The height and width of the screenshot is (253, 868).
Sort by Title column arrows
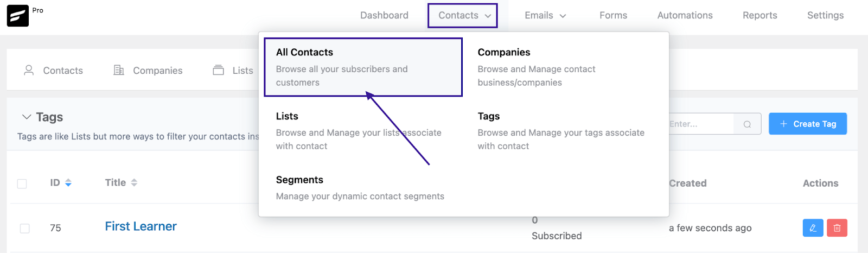click(134, 183)
